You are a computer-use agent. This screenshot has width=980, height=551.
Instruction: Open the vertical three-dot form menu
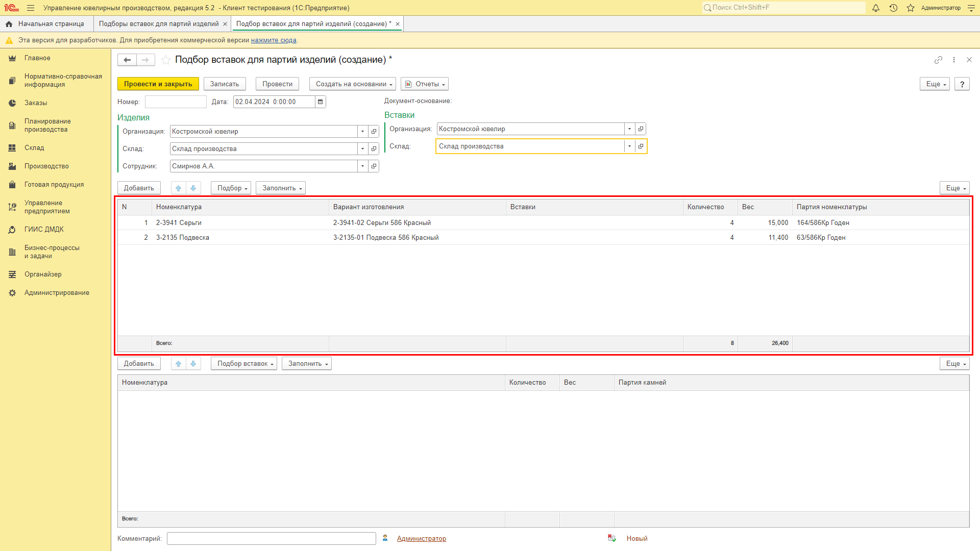[x=954, y=60]
